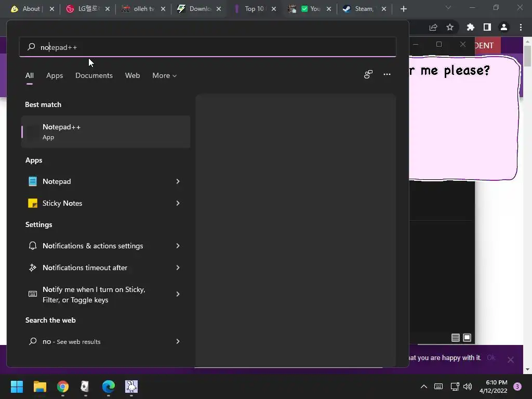Expand the Notepad result chevron
The width and height of the screenshot is (532, 399).
pyautogui.click(x=178, y=181)
